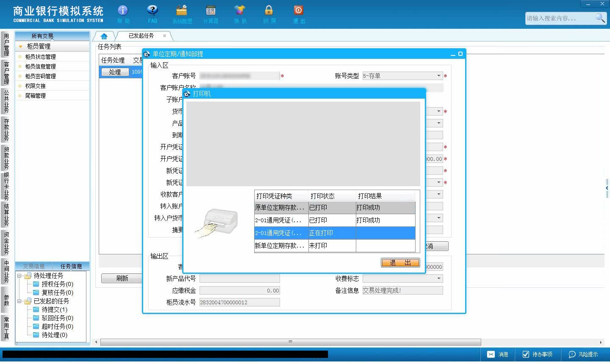Select 权限交接 menu item
This screenshot has height=364, width=610.
35,86
